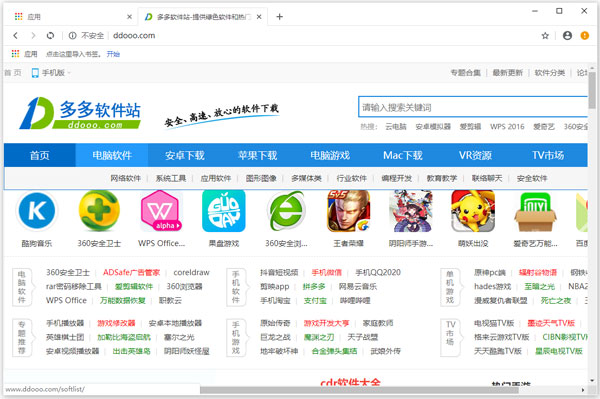600x399 pixels.
Task: Expand the 手机版 dropdown
Action: coord(51,73)
